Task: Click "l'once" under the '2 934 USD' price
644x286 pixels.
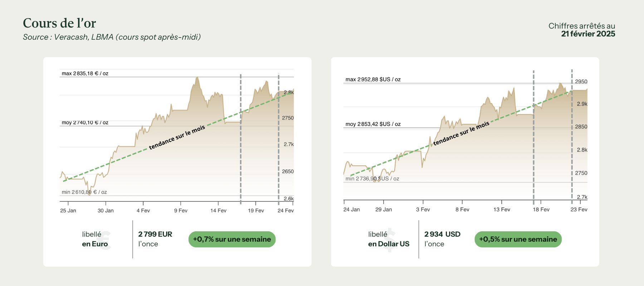Action: click(434, 244)
